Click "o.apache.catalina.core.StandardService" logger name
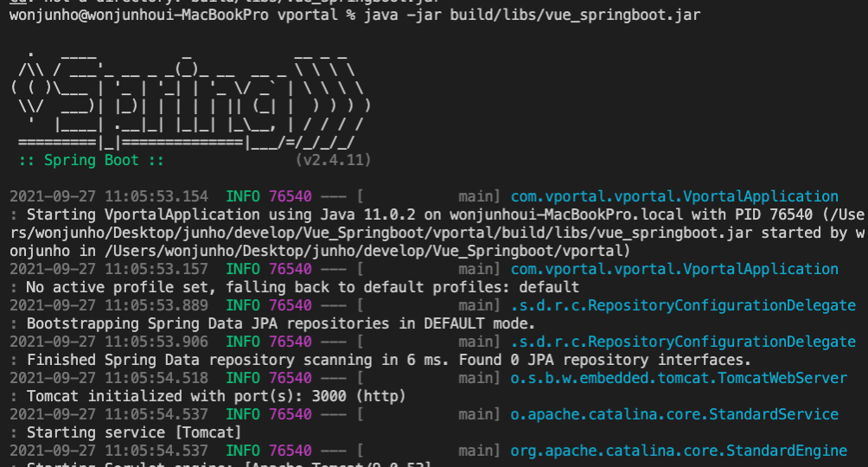This screenshot has width=868, height=467. [x=674, y=414]
